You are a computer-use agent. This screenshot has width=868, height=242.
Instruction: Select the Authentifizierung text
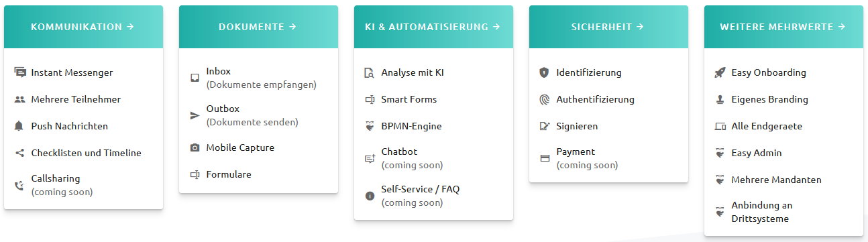595,99
